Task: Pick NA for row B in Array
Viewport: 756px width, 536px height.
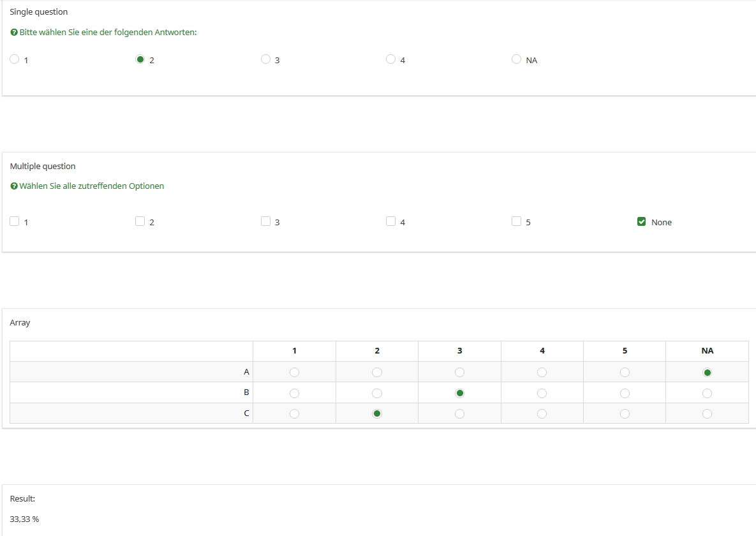Action: click(707, 393)
